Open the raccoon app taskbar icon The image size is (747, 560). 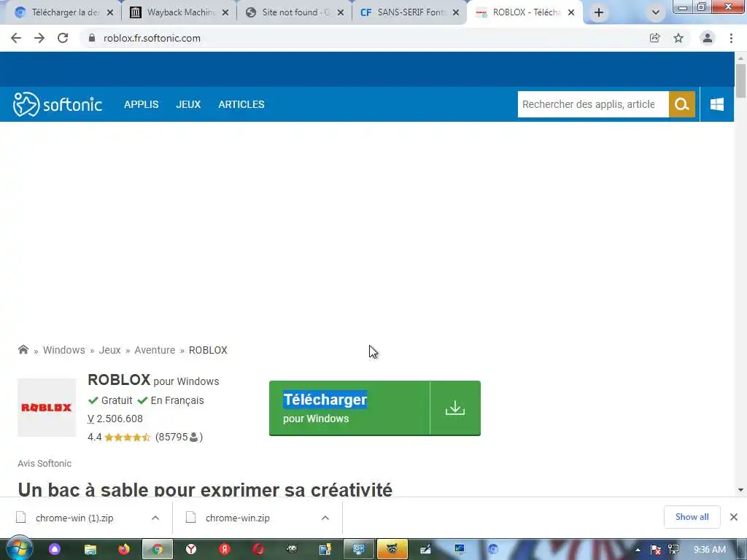(392, 550)
